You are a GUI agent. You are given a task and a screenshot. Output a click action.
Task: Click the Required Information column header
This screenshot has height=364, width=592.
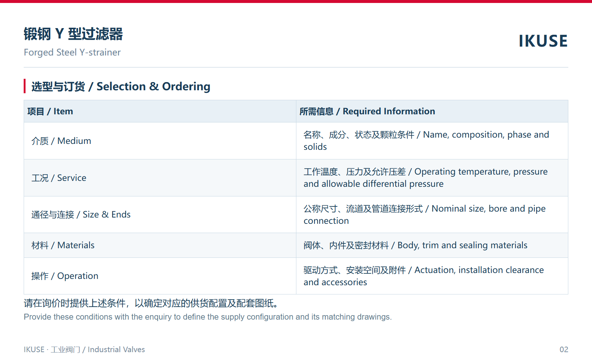(x=432, y=111)
